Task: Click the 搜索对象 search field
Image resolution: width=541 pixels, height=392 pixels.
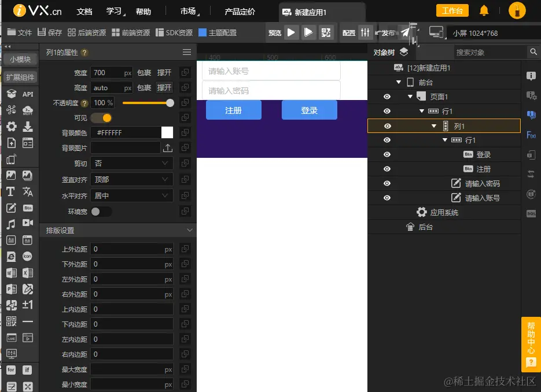Action: [490, 53]
